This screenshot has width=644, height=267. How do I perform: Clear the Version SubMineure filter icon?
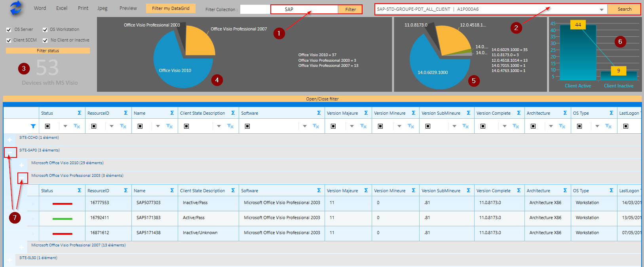click(465, 126)
